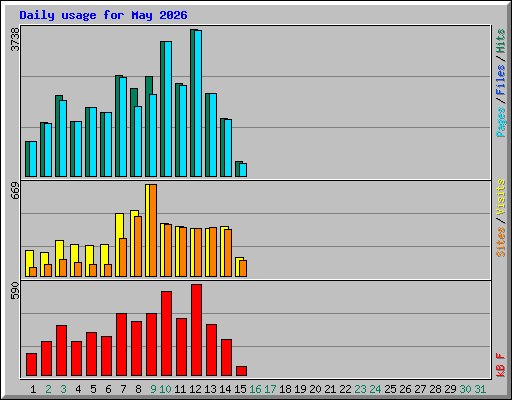
Task: Click day 27 on the x-axis
Action: click(x=420, y=389)
